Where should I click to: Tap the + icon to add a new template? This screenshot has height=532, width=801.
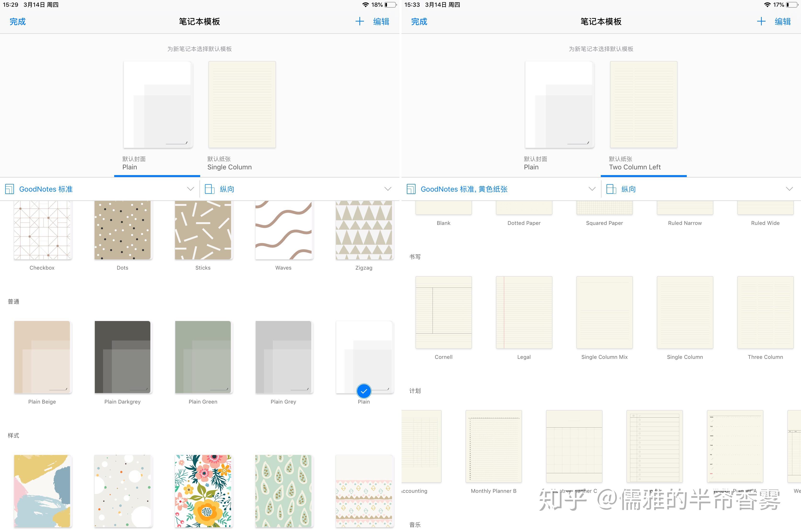[x=360, y=21]
